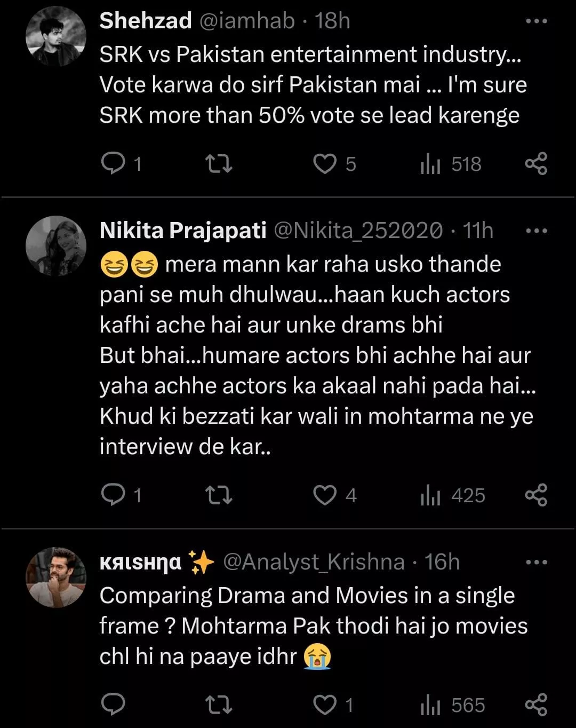
Task: Open @Nikita_252020 handle link
Action: (358, 231)
